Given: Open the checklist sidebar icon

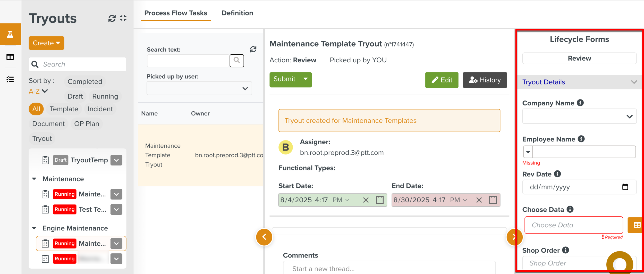Looking at the screenshot, I should (x=10, y=79).
